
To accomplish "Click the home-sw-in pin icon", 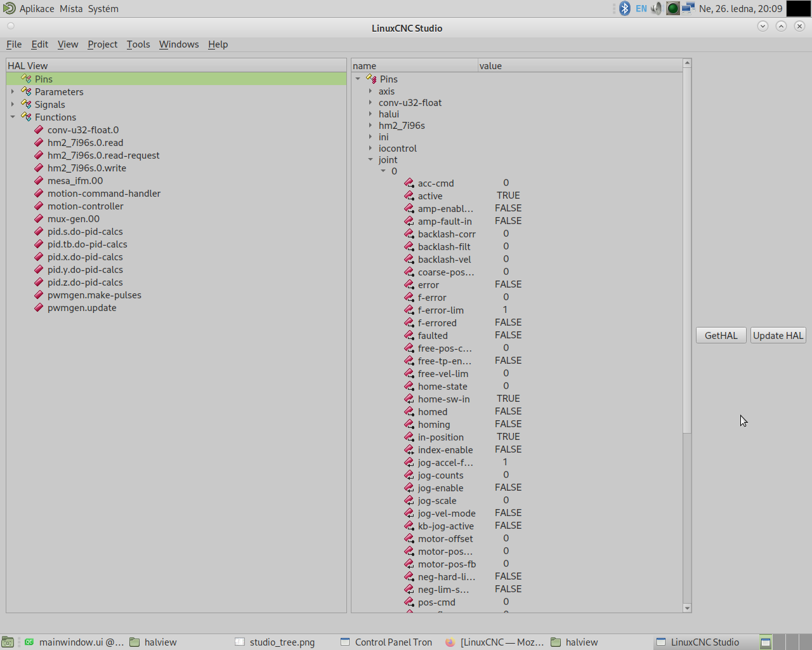I will click(409, 399).
